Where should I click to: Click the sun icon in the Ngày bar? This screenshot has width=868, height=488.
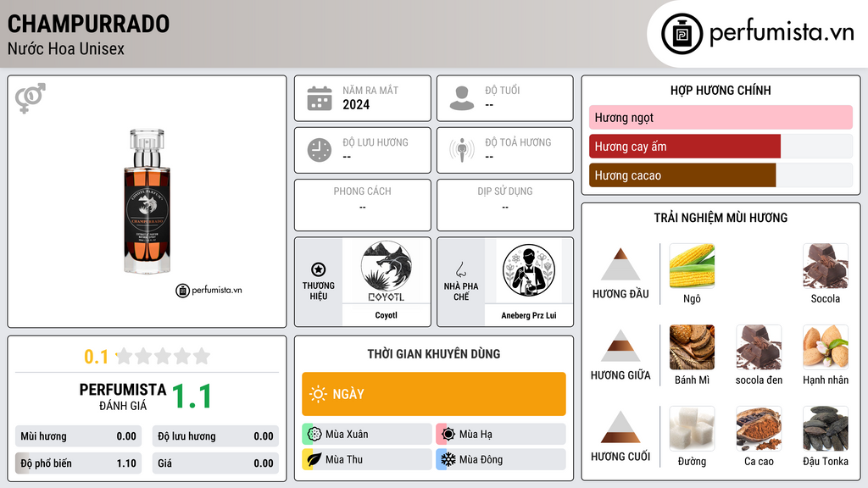tap(318, 394)
